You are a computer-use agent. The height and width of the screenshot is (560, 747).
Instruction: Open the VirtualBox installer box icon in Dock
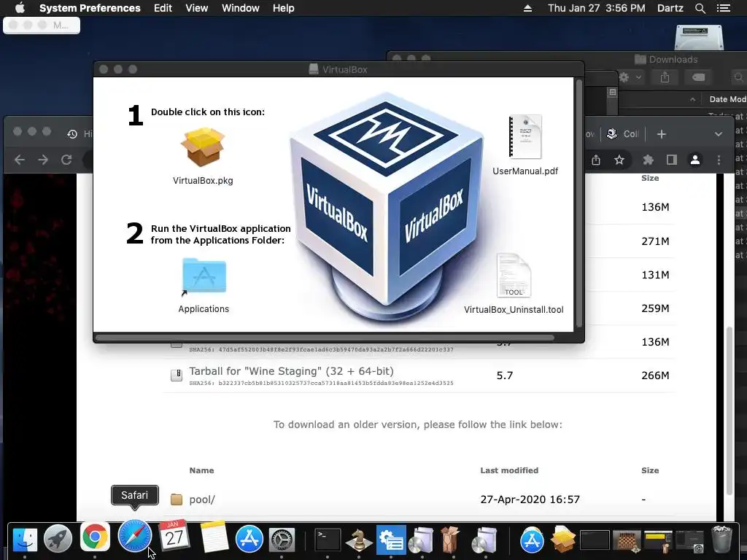(562, 540)
